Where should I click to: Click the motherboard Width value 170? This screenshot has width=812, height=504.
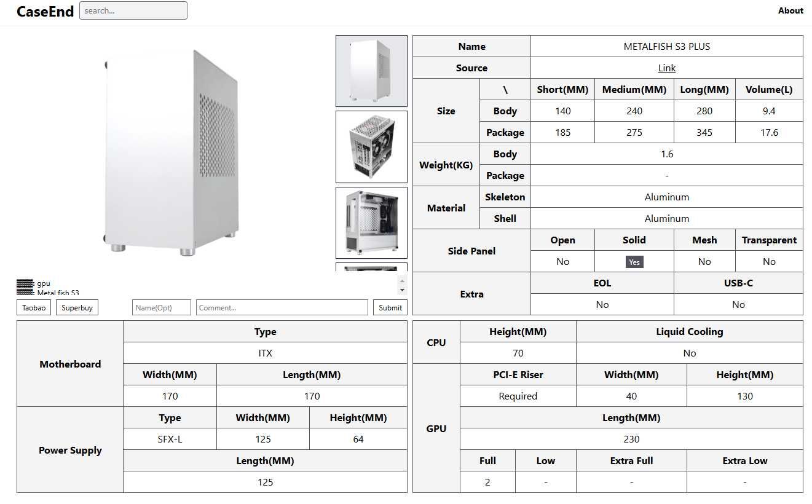pos(170,396)
